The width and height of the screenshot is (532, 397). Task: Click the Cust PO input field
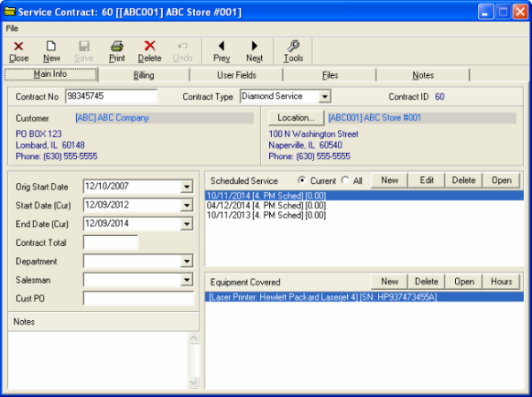click(138, 298)
